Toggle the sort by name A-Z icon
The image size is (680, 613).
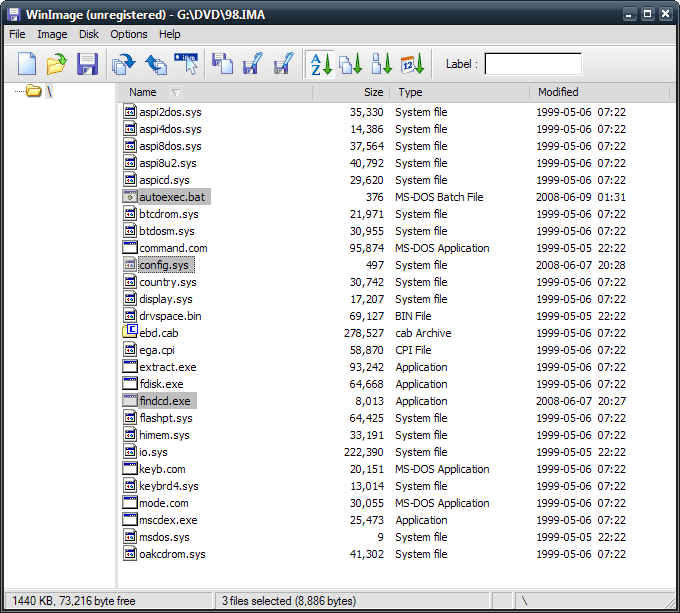point(321,64)
